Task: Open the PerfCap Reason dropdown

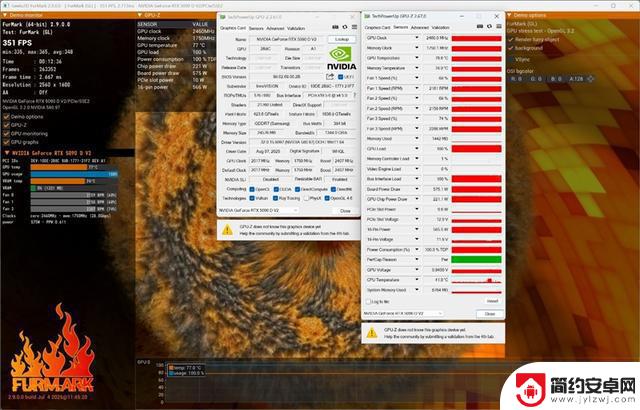Action: pyautogui.click(x=417, y=259)
